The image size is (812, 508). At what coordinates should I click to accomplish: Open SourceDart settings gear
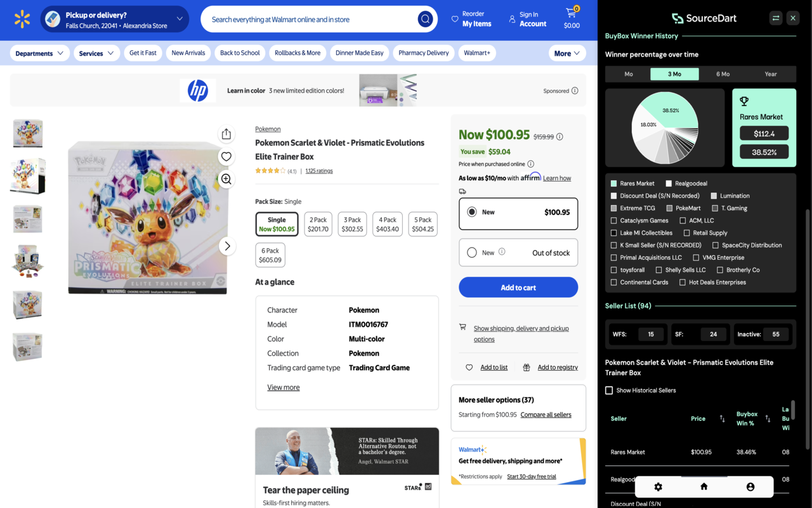[658, 487]
